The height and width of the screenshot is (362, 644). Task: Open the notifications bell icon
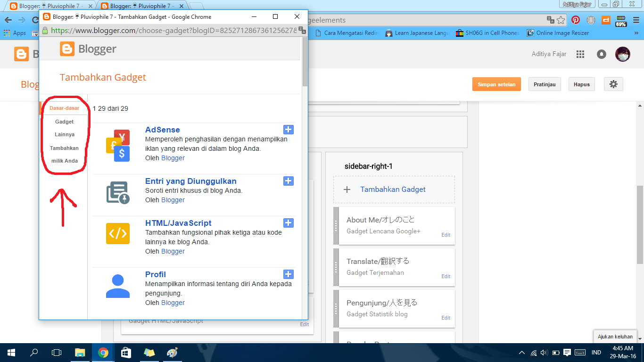pos(602,54)
